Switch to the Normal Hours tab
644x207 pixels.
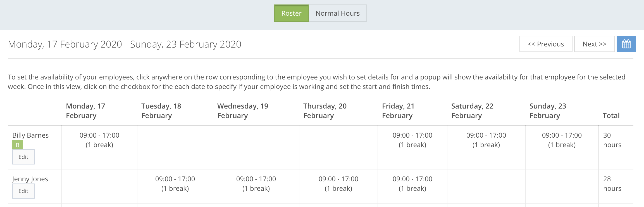(x=337, y=13)
